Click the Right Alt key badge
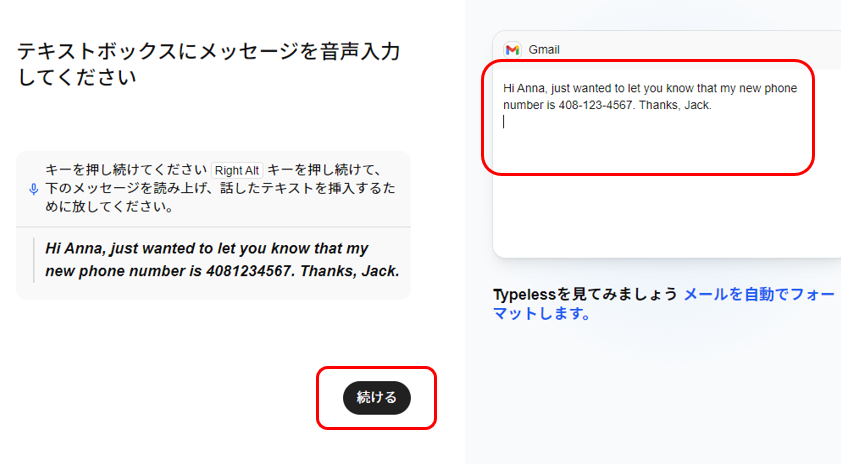The height and width of the screenshot is (464, 841). [237, 170]
